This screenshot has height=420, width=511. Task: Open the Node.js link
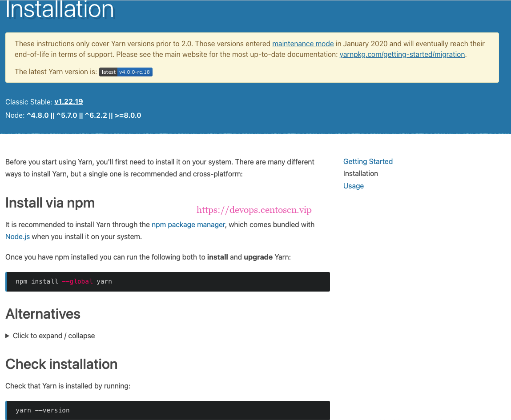click(x=17, y=236)
